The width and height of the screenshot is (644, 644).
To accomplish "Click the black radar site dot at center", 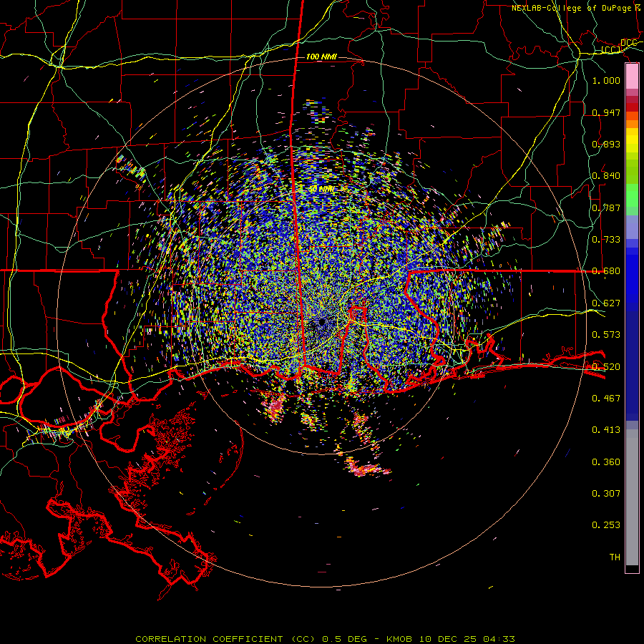I will click(322, 322).
